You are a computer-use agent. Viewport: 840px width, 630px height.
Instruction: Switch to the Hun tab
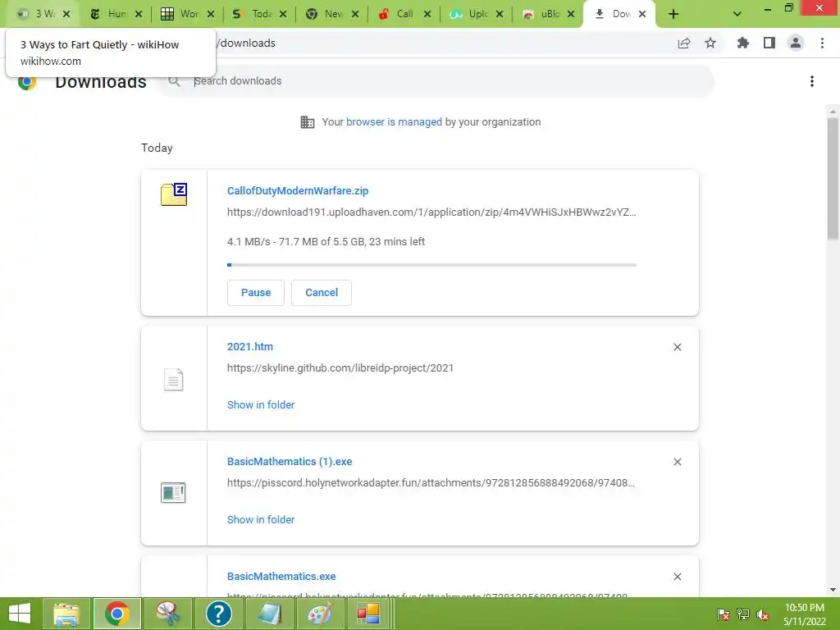(x=116, y=14)
